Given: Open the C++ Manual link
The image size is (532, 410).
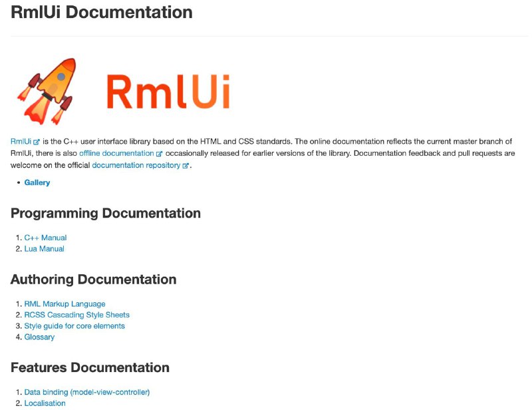Looking at the screenshot, I should [x=45, y=238].
